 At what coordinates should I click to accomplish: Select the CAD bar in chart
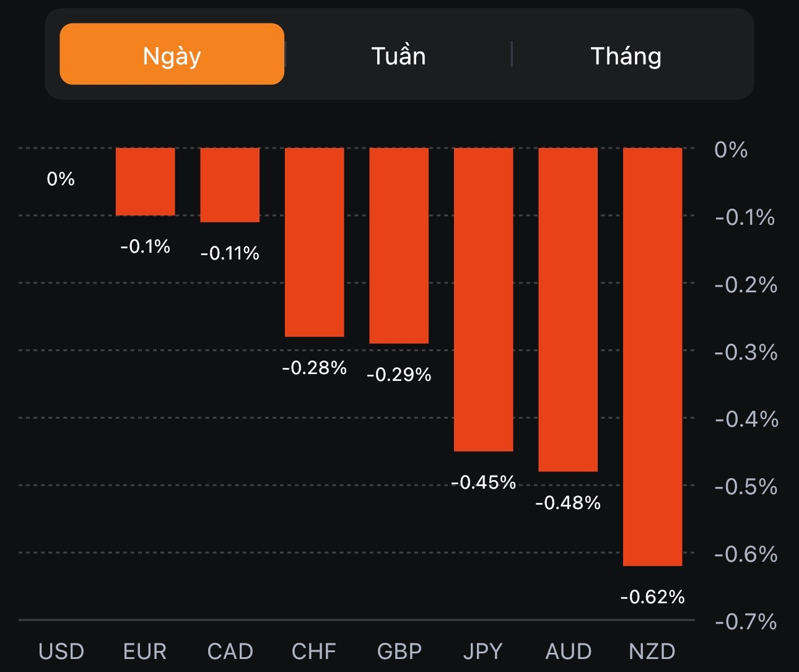[x=230, y=185]
